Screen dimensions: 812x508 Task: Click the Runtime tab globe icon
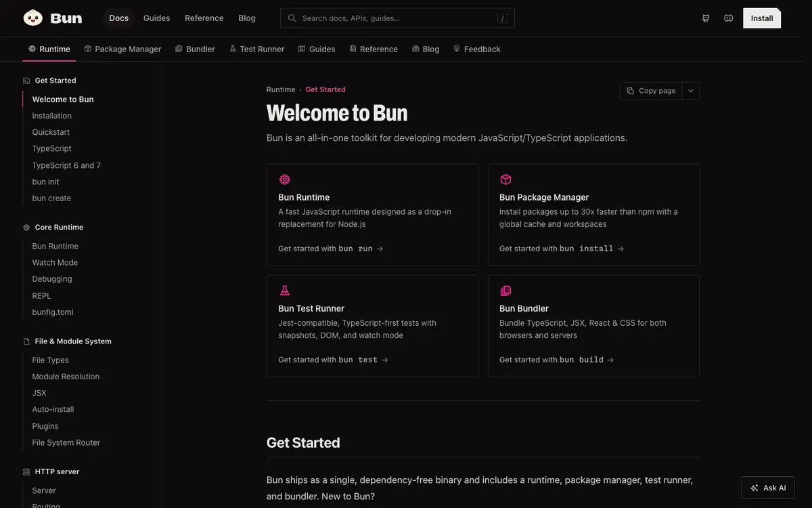coord(32,49)
